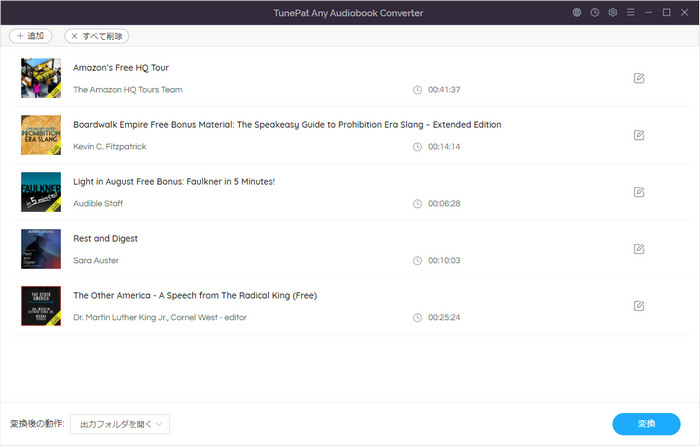Edit tags for Rest and Digest
The height and width of the screenshot is (446, 700).
coord(639,249)
